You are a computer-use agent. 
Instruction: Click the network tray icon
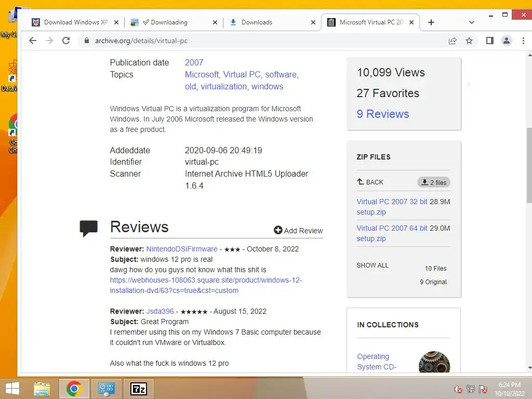[x=471, y=389]
